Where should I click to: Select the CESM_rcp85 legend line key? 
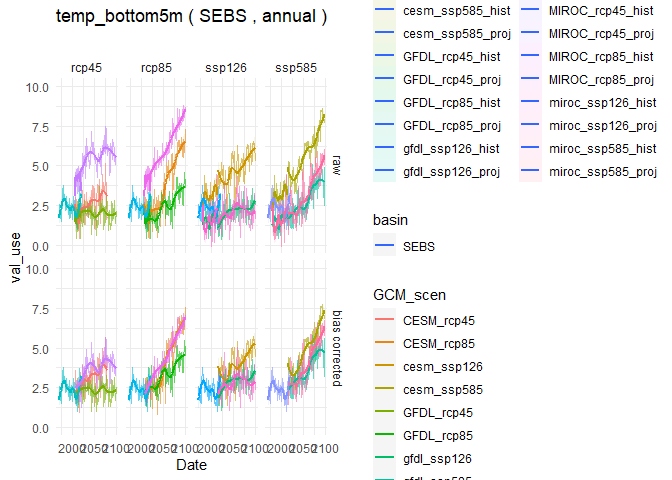click(x=384, y=343)
